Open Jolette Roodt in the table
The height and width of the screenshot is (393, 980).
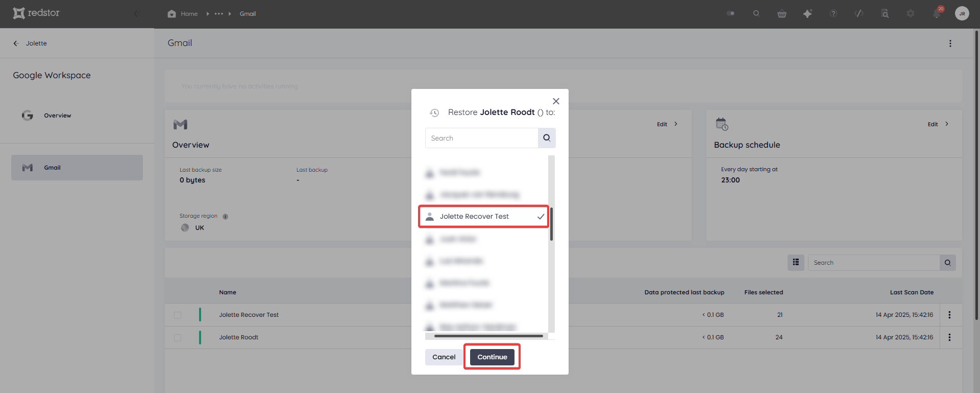[x=238, y=337]
